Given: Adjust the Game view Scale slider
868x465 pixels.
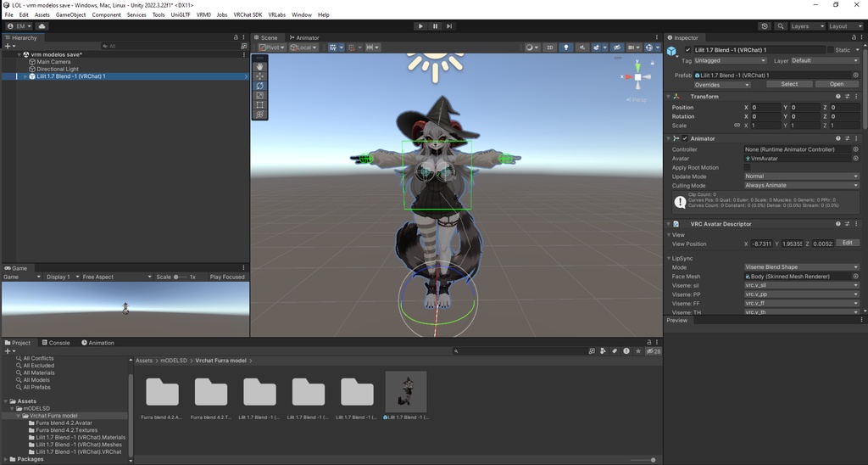Looking at the screenshot, I should click(180, 277).
